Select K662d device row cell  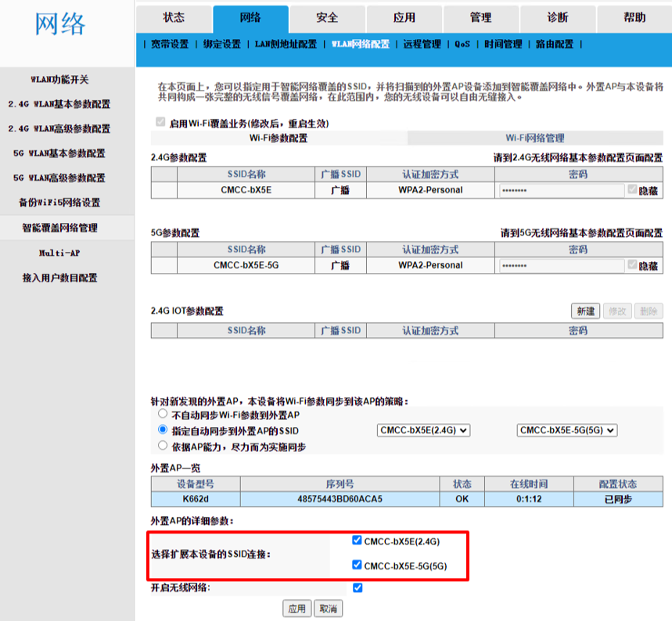coord(196,499)
